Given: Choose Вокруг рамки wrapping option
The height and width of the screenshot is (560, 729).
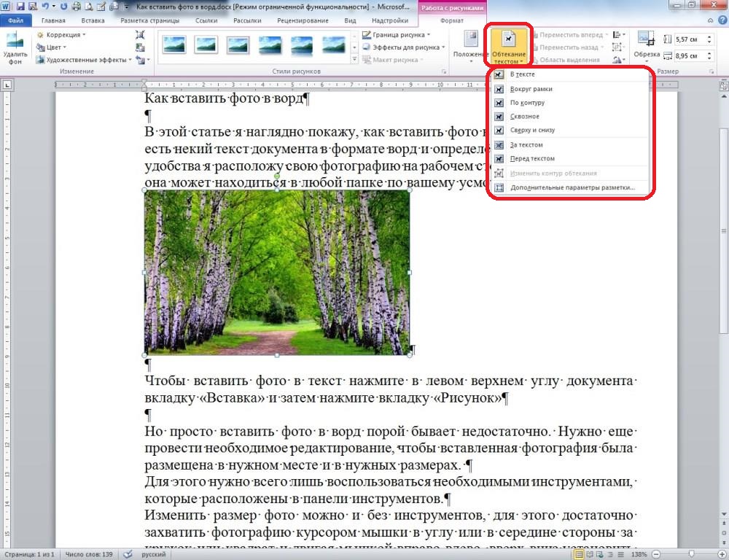Looking at the screenshot, I should point(570,89).
